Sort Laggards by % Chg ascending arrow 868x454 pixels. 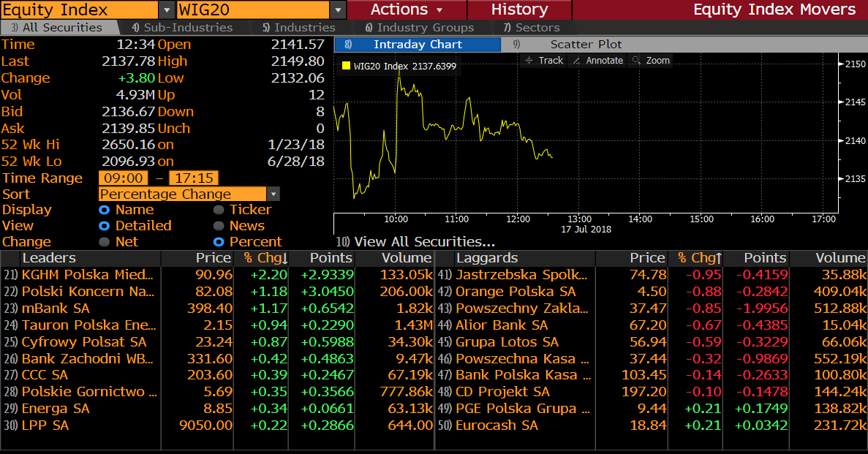click(x=719, y=258)
